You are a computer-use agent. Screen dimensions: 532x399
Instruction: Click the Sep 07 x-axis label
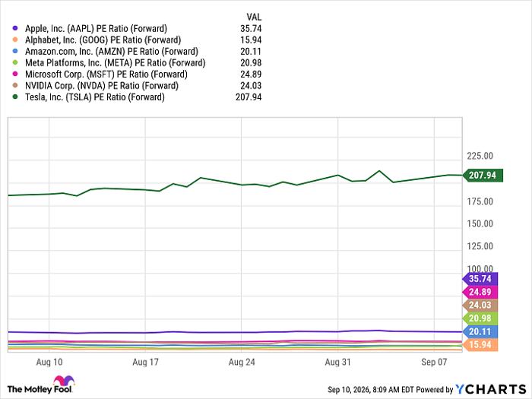434,362
